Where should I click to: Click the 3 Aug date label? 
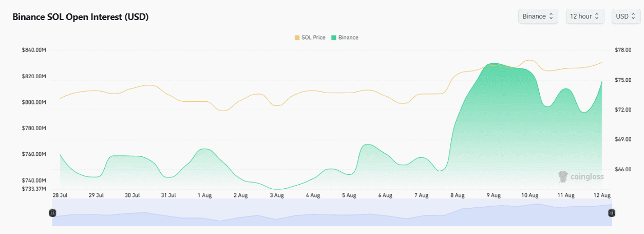click(277, 195)
